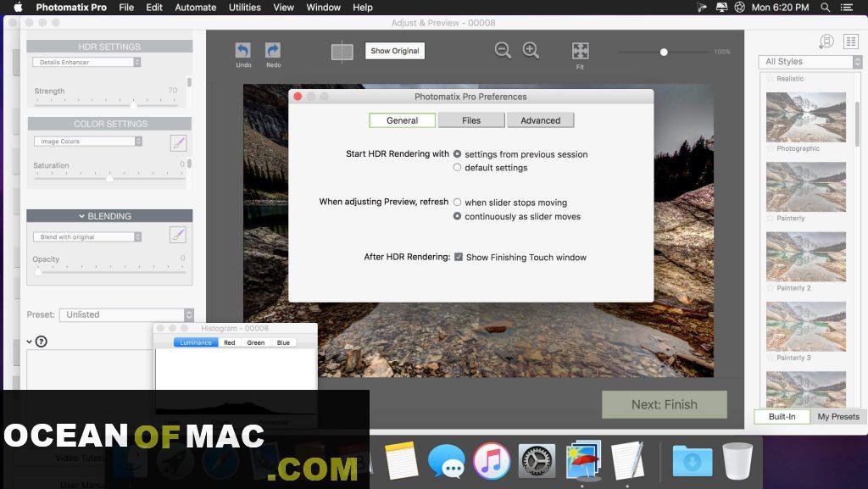The width and height of the screenshot is (868, 489).
Task: Zoom out with the minus magnifier
Action: click(503, 50)
